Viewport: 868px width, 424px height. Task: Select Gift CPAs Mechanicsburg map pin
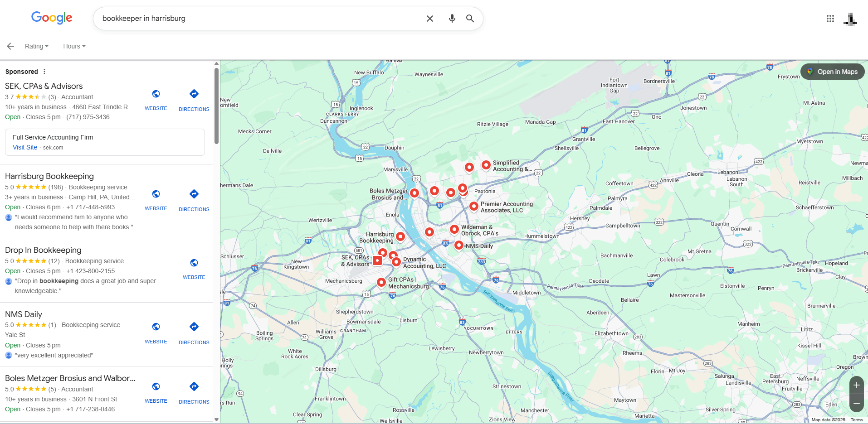tap(381, 282)
